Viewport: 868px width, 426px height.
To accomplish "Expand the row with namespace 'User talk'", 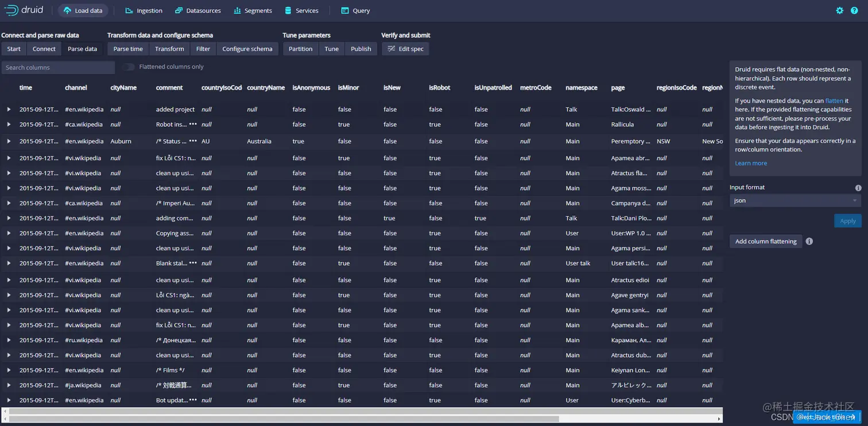I will 9,263.
